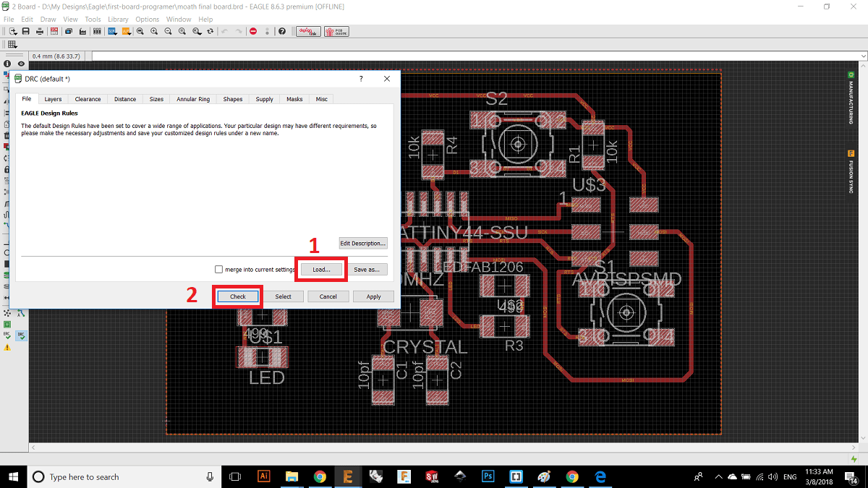Click the Print toolbar icon
868x488 pixels.
[x=40, y=32]
